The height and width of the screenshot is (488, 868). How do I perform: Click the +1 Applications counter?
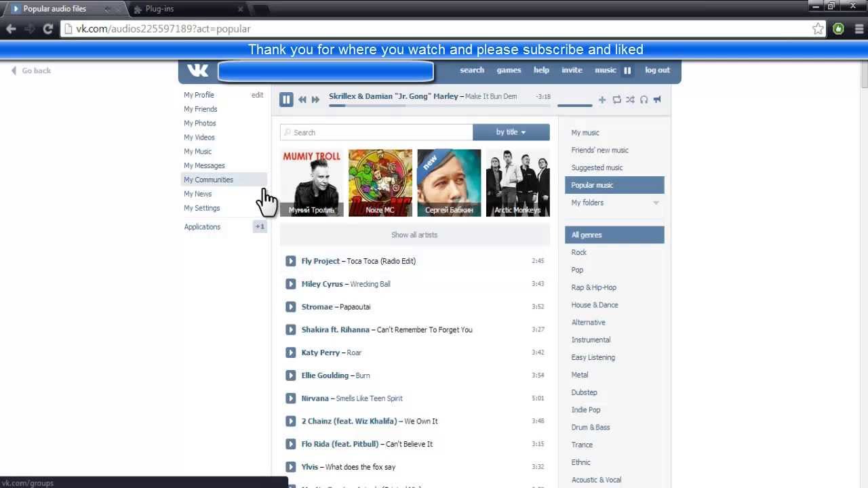point(260,226)
